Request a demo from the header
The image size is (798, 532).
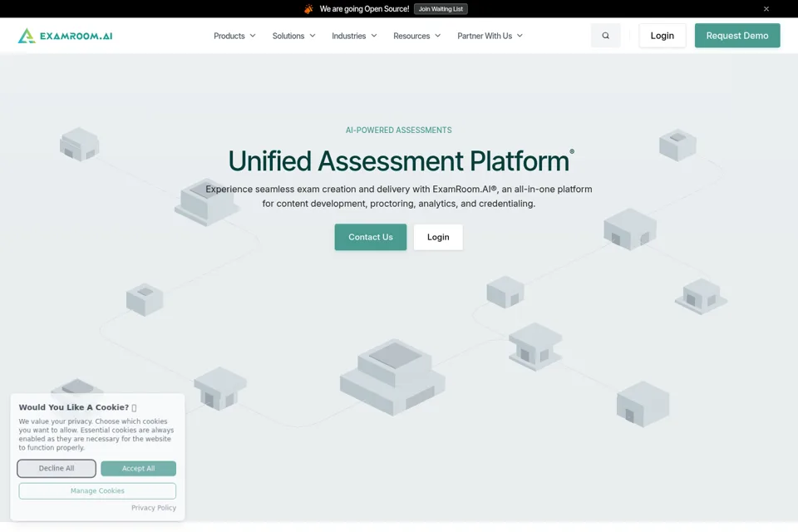(x=737, y=36)
